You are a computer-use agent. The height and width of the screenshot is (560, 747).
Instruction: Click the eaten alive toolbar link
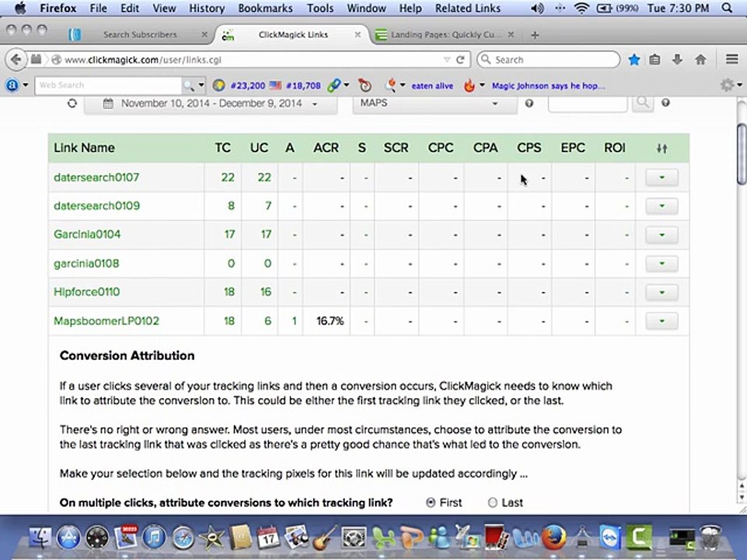432,86
